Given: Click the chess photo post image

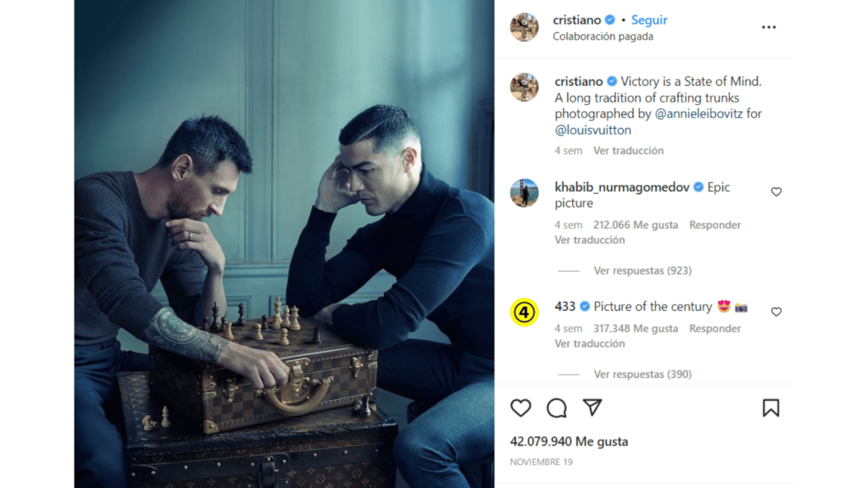Looking at the screenshot, I should click(284, 244).
